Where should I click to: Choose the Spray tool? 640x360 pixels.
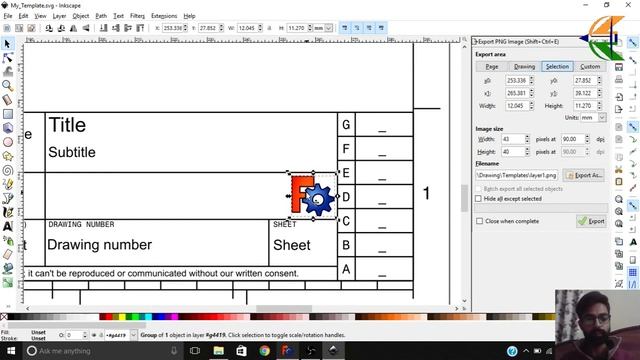(7, 240)
